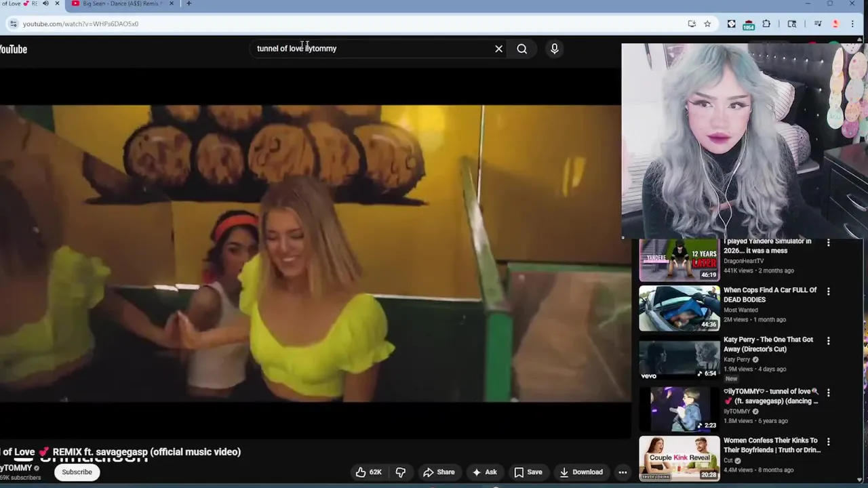Open Katy Perry The One That Got Away thumbnail

pyautogui.click(x=679, y=358)
